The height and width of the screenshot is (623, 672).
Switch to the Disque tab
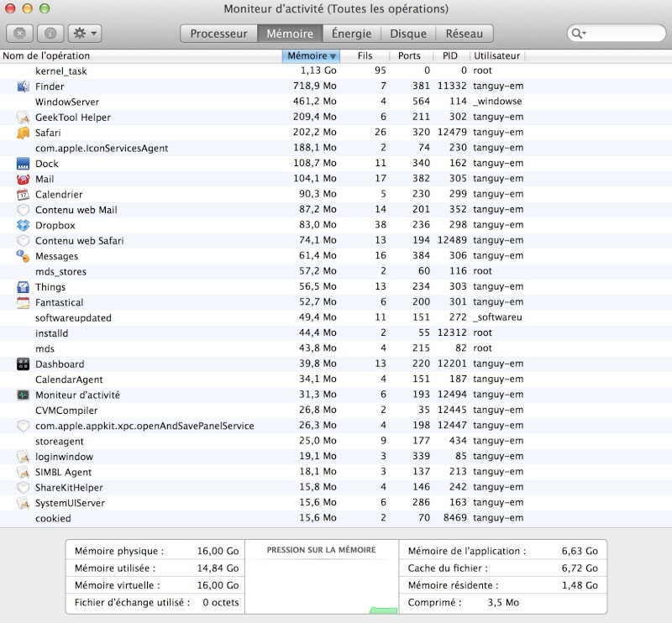408,34
